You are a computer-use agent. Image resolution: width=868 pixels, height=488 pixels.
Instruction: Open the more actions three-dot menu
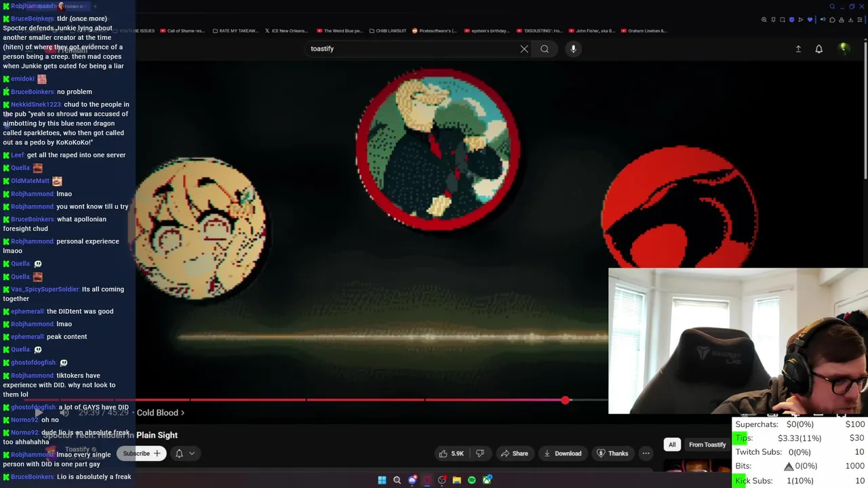tap(646, 453)
